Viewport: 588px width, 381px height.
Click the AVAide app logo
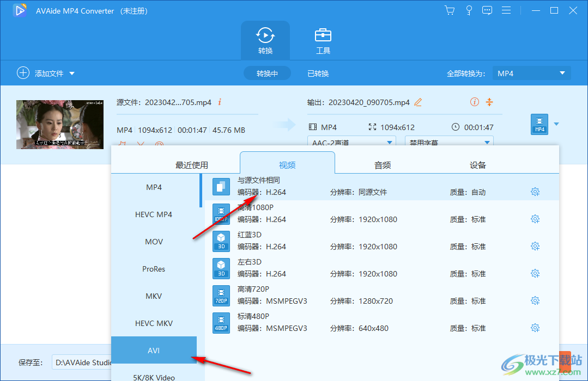(x=20, y=10)
